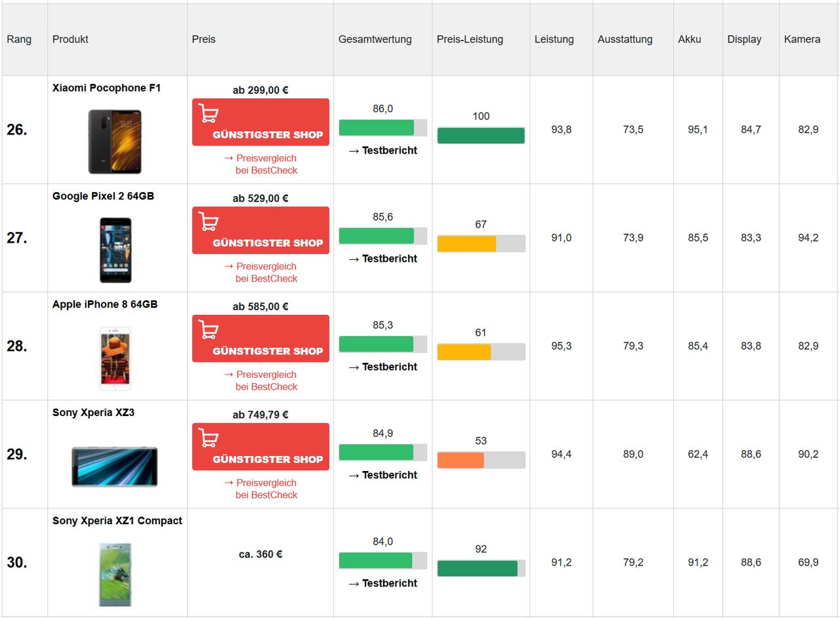Click the 84,0 Gesamtwertung bar for XZ1 Compact
The image size is (840, 618).
tap(383, 560)
